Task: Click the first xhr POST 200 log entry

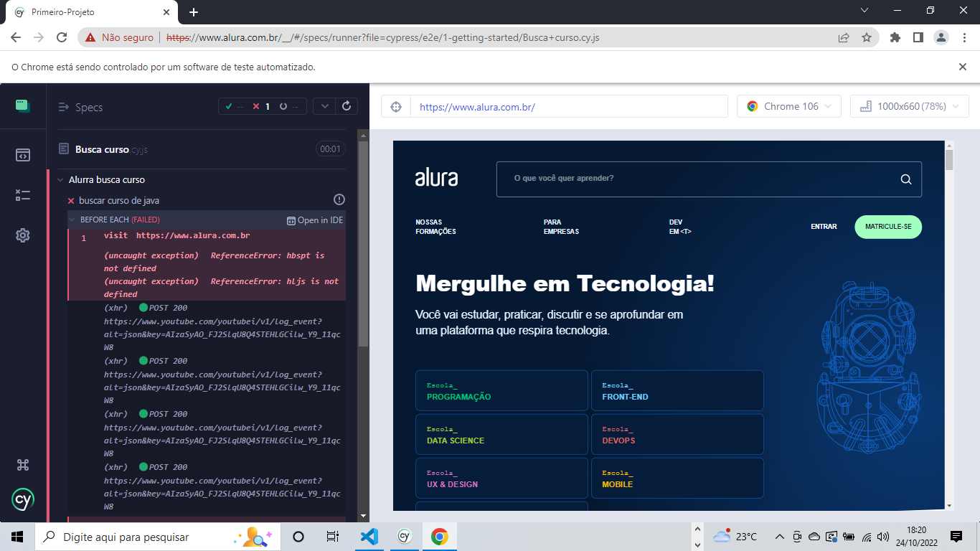Action: click(x=207, y=327)
